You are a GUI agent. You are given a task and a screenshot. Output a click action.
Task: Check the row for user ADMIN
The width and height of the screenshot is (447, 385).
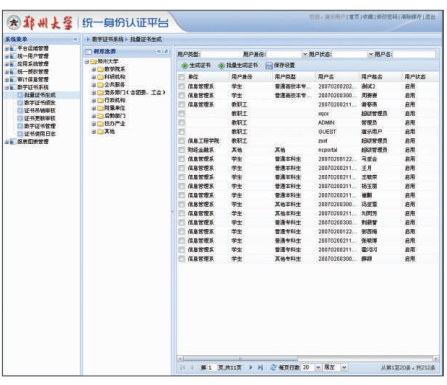(x=182, y=123)
